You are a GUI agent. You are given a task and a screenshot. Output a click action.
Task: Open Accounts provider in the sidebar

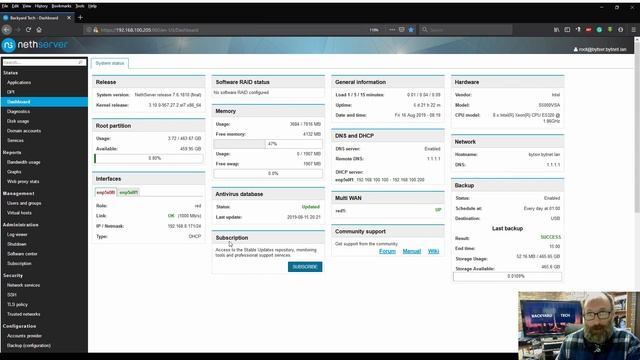click(24, 336)
